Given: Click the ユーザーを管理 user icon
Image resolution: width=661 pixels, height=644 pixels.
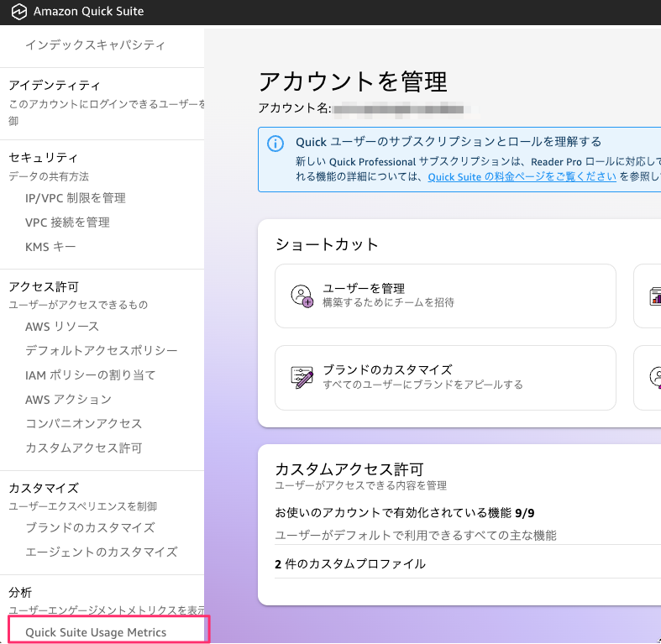Looking at the screenshot, I should [302, 296].
